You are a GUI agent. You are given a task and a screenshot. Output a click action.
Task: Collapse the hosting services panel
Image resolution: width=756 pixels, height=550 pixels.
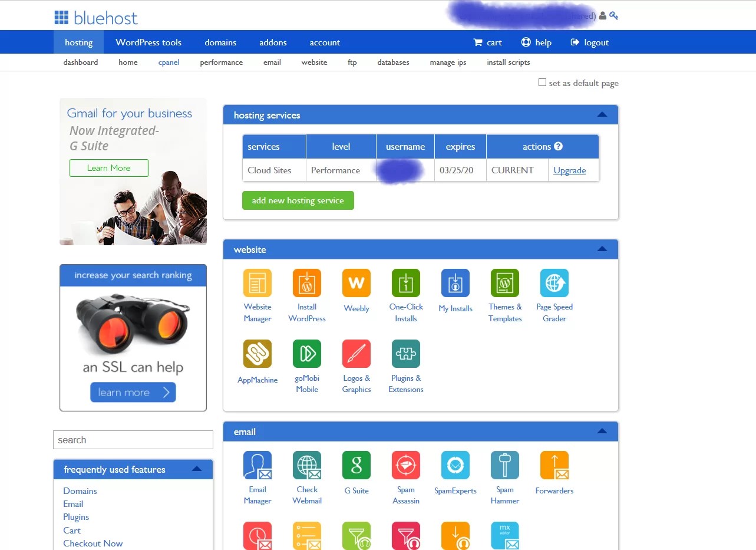(602, 114)
